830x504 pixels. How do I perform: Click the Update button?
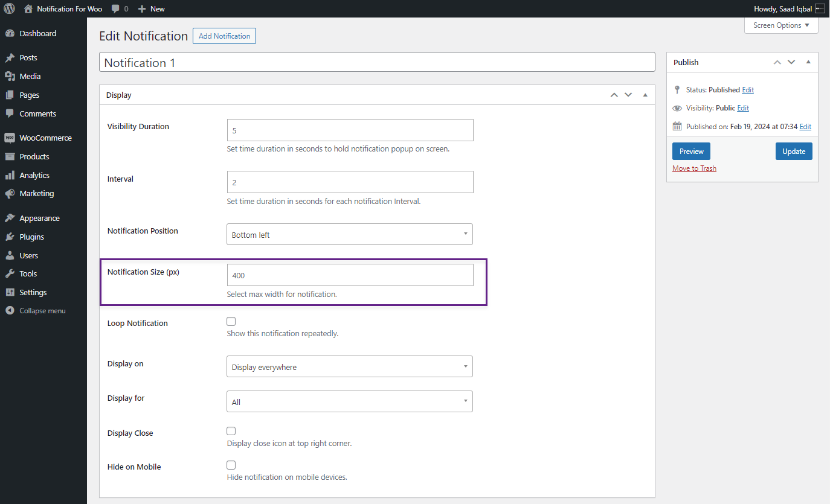click(794, 152)
